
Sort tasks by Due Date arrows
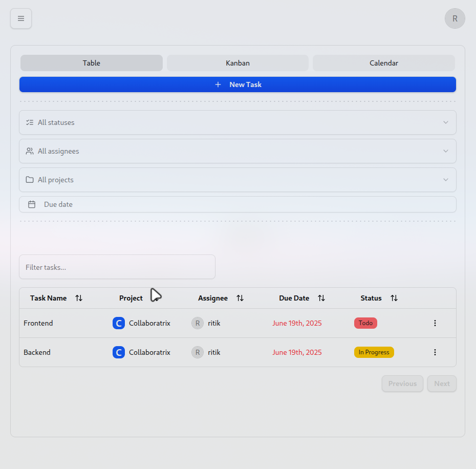[321, 298]
